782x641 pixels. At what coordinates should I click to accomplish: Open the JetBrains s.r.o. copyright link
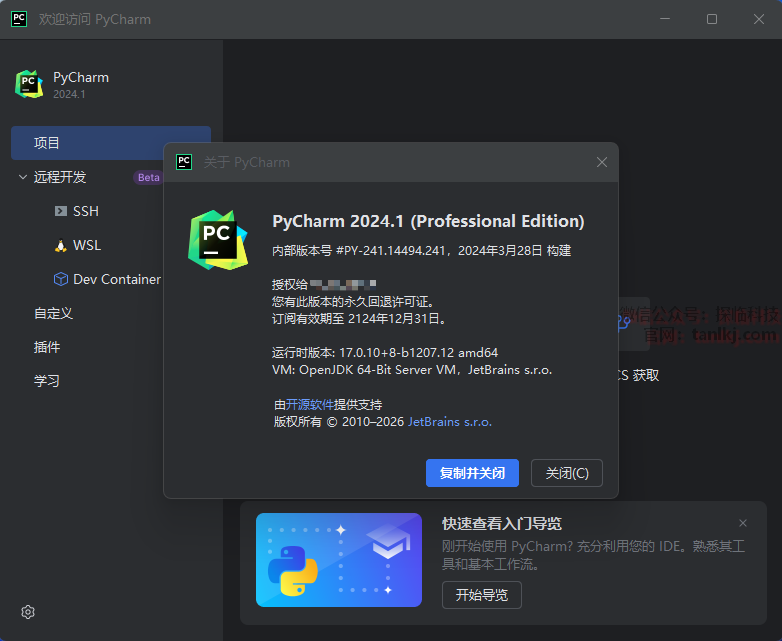coord(450,421)
